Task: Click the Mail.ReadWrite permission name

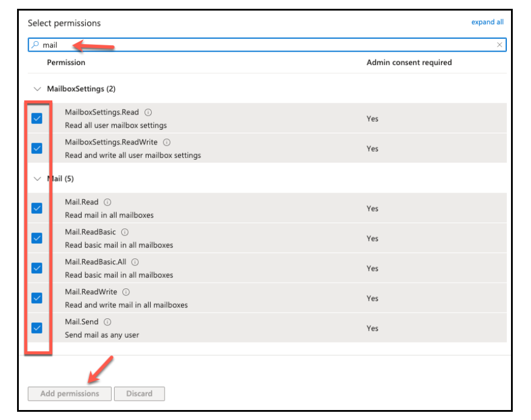Action: (x=91, y=292)
